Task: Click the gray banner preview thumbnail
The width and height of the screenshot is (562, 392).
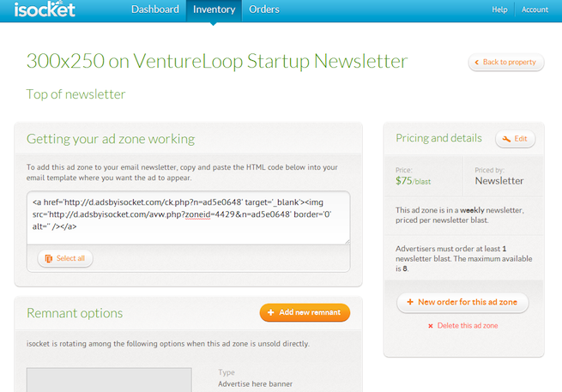Action: tap(109, 380)
